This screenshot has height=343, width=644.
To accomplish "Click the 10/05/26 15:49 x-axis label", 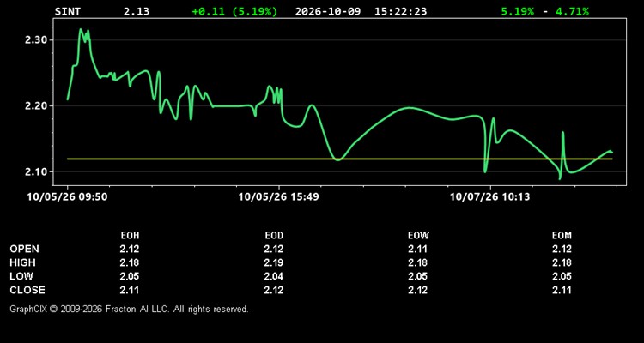I will click(278, 197).
